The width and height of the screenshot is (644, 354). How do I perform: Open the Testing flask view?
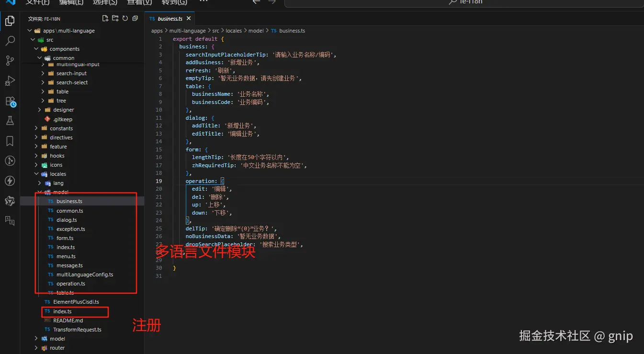[x=10, y=121]
